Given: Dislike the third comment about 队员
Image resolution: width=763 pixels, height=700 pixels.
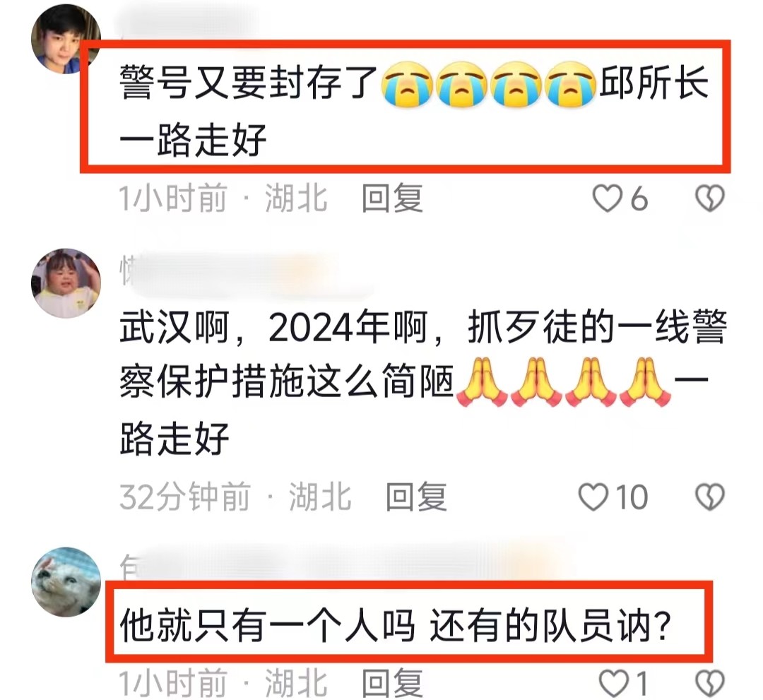Looking at the screenshot, I should pos(709,683).
